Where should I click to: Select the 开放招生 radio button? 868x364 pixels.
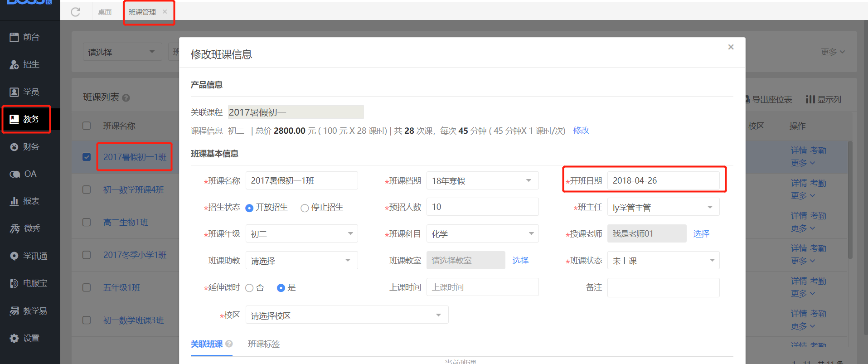pos(249,208)
